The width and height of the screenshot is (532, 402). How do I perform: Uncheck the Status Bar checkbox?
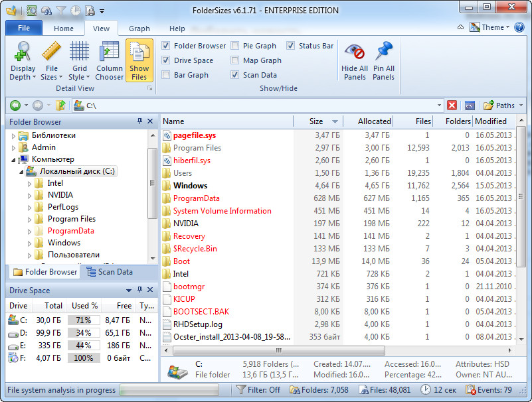[290, 45]
